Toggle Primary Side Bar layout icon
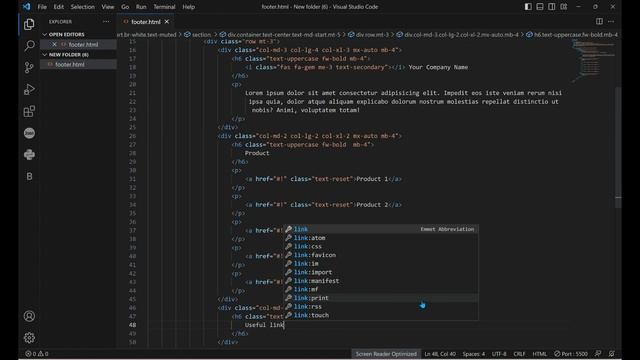This screenshot has height=360, width=640. click(x=528, y=7)
